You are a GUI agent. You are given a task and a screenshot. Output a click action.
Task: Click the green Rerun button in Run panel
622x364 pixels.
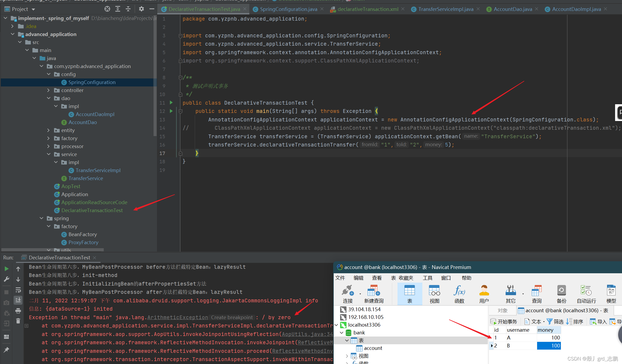coord(6,269)
